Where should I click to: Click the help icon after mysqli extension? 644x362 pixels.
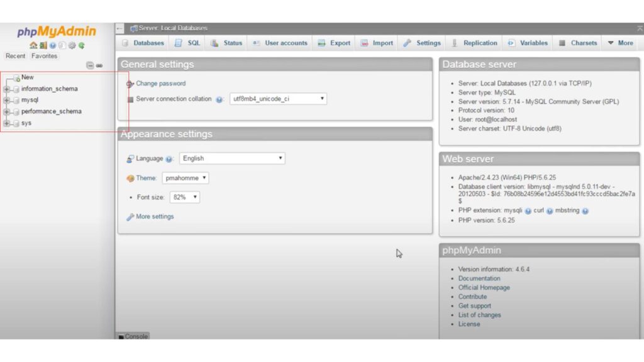coord(528,211)
